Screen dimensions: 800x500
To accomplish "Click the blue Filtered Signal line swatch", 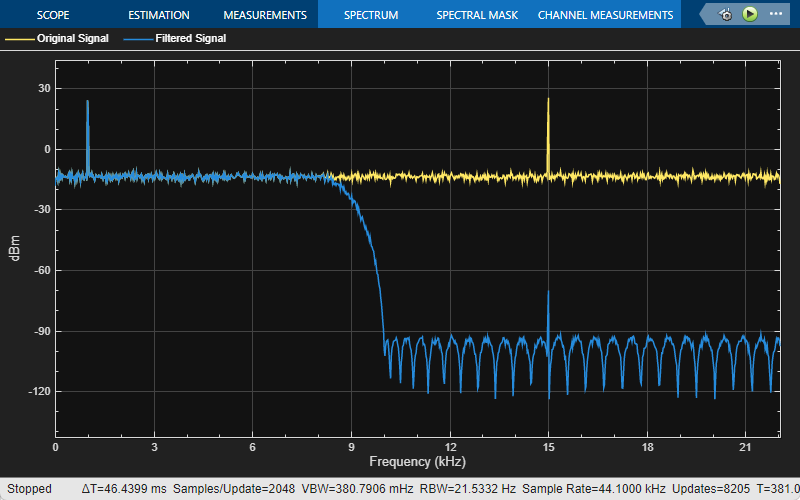I will point(138,39).
